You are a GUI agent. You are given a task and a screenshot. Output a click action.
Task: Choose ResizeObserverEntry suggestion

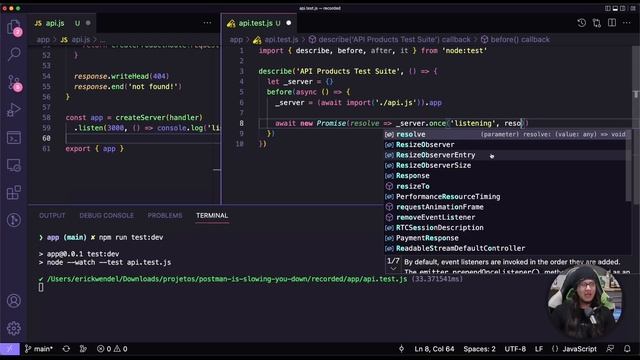pos(505,155)
